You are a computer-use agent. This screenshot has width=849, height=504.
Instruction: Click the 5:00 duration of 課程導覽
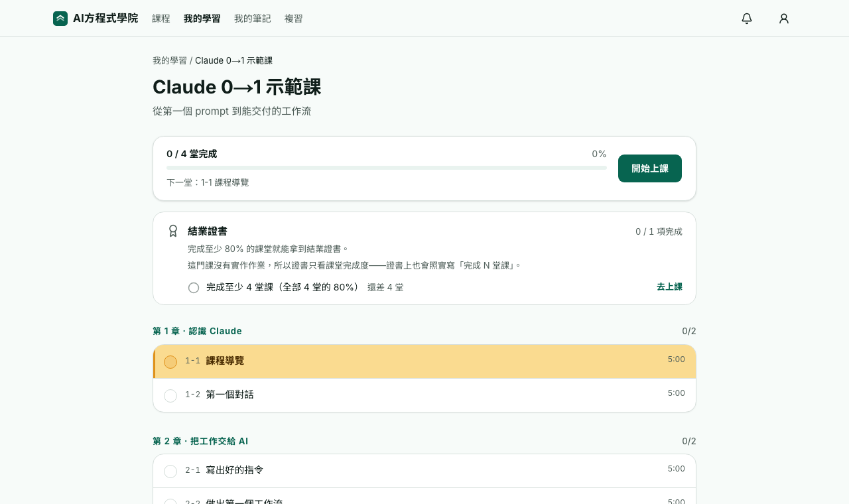point(676,359)
